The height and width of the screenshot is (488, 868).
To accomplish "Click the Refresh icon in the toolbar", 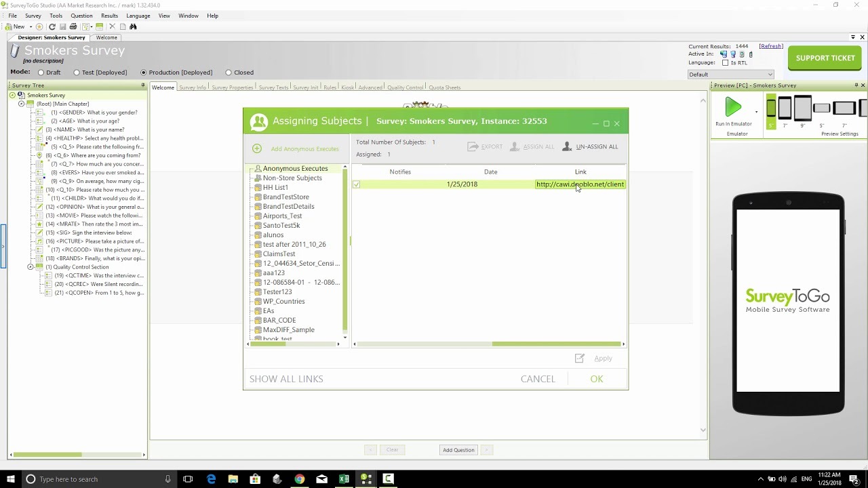I will pos(52,26).
